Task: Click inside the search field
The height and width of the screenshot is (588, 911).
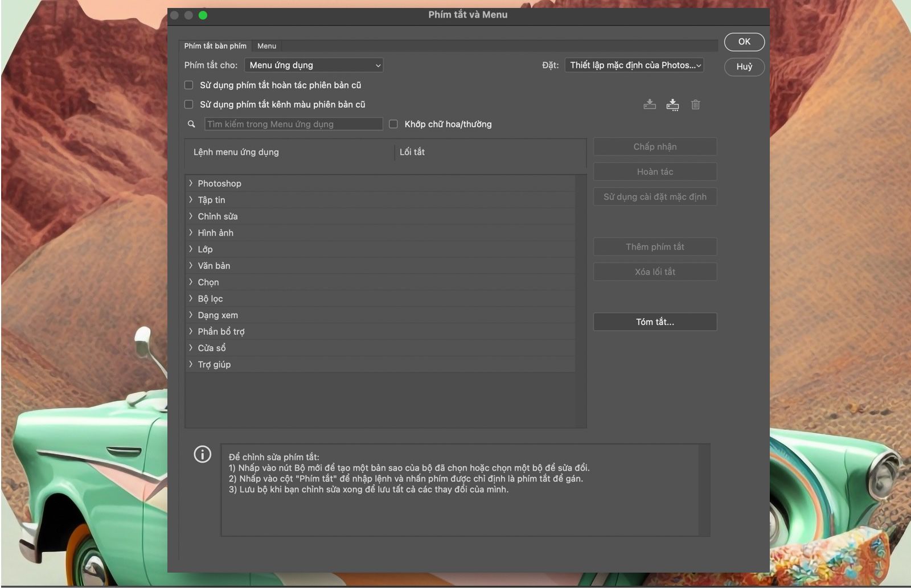Action: pos(293,124)
